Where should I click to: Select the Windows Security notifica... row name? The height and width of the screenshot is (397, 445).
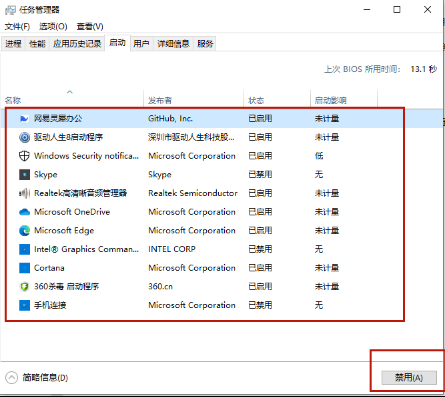(86, 156)
